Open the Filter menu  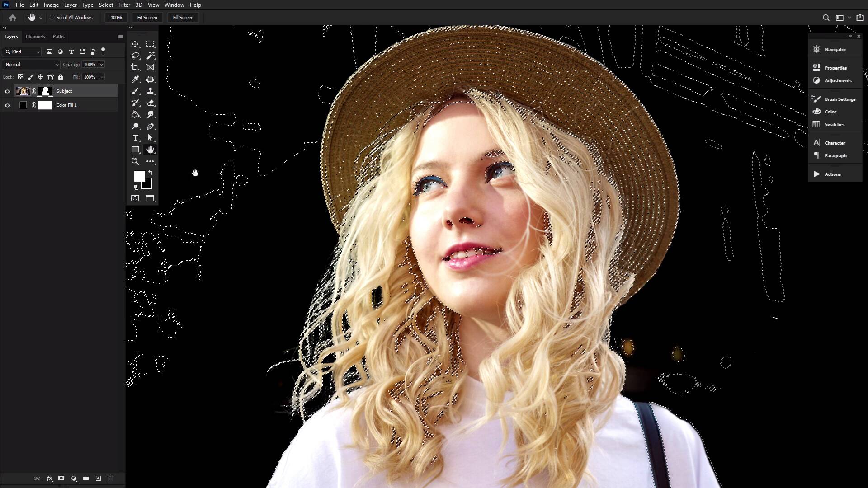tap(124, 5)
